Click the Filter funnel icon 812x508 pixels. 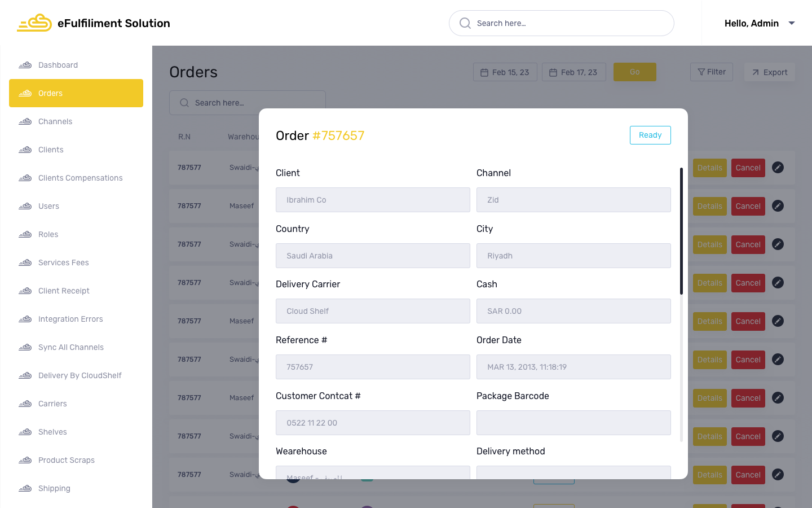coord(701,72)
